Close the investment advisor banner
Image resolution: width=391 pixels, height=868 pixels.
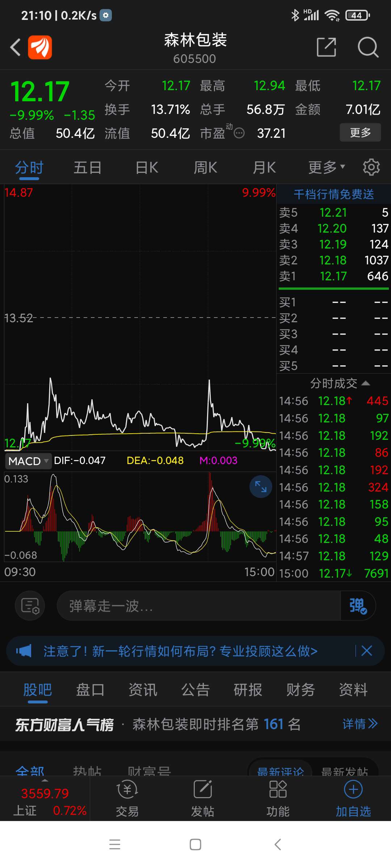click(367, 651)
